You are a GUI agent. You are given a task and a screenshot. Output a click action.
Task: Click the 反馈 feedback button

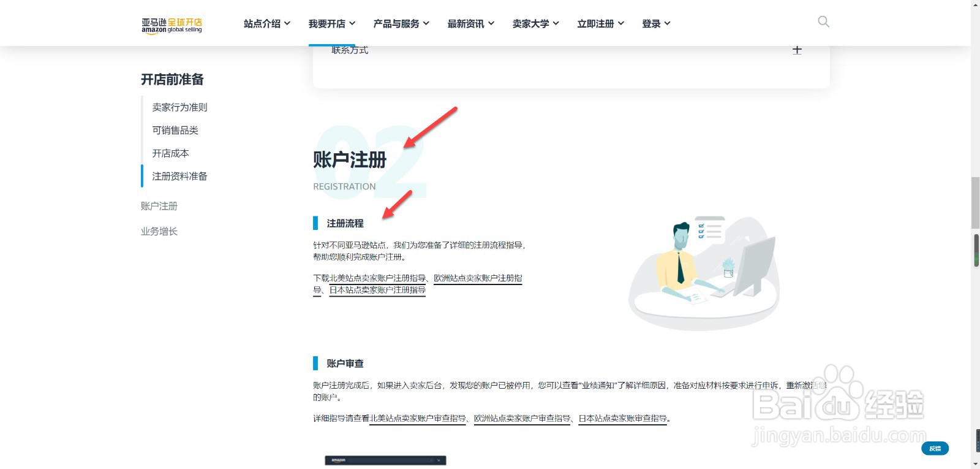[935, 449]
